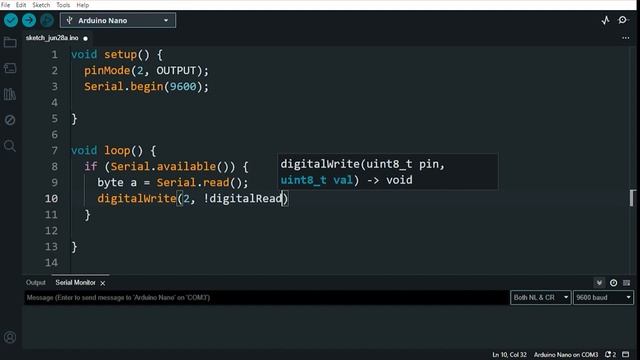Switch to the Output tab
This screenshot has height=360, width=640.
click(x=36, y=282)
